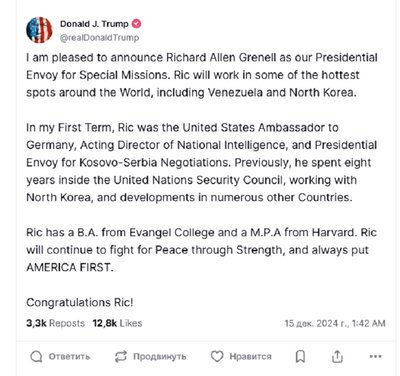Click the 15 дек. 2024 timestamp
Image resolution: width=400 pixels, height=376 pixels.
pyautogui.click(x=335, y=323)
